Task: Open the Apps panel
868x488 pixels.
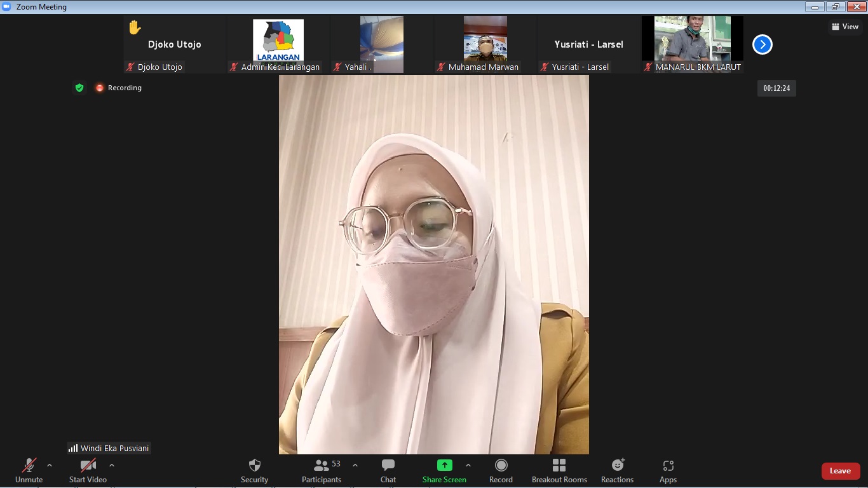Action: [x=668, y=471]
